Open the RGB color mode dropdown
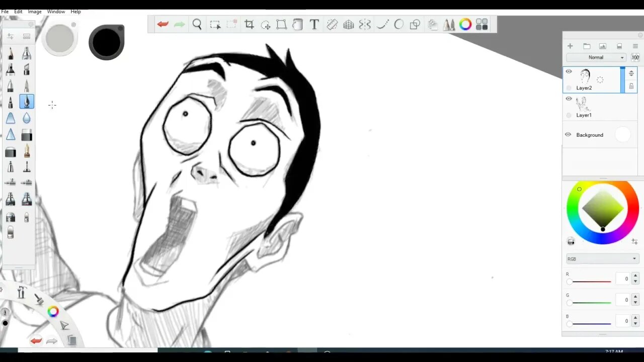 (x=602, y=259)
